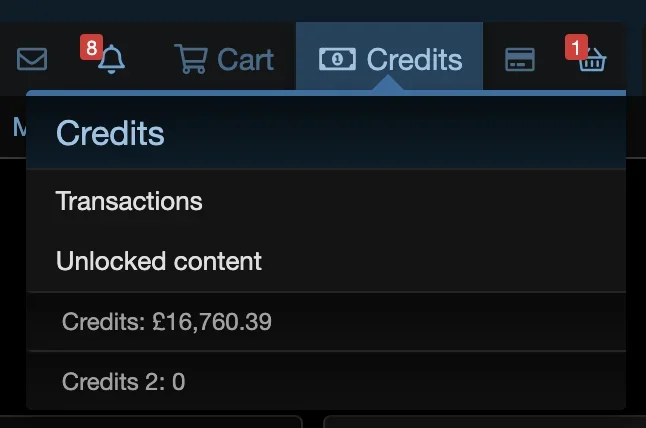646x428 pixels.
Task: Click the dropdown pointer arrow under the Credits tab
Action: [387, 82]
